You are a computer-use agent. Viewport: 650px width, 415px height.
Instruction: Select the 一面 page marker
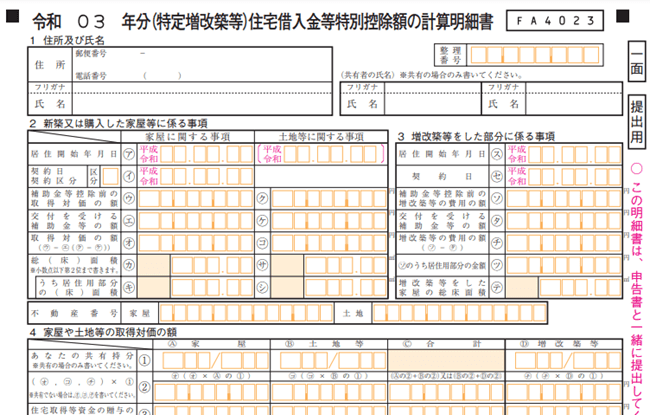click(x=637, y=61)
